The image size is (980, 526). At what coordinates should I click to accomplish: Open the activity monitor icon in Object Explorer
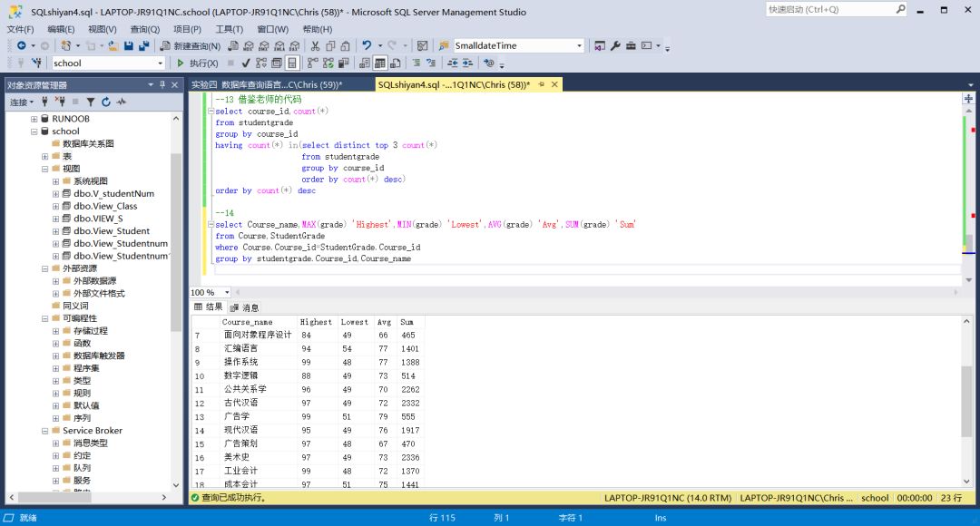pos(122,102)
